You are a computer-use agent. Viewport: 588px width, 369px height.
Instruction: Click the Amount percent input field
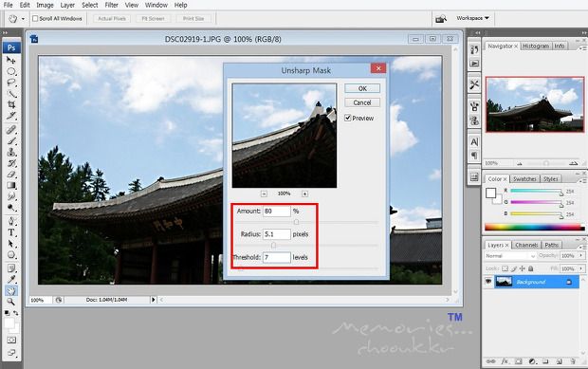(277, 212)
